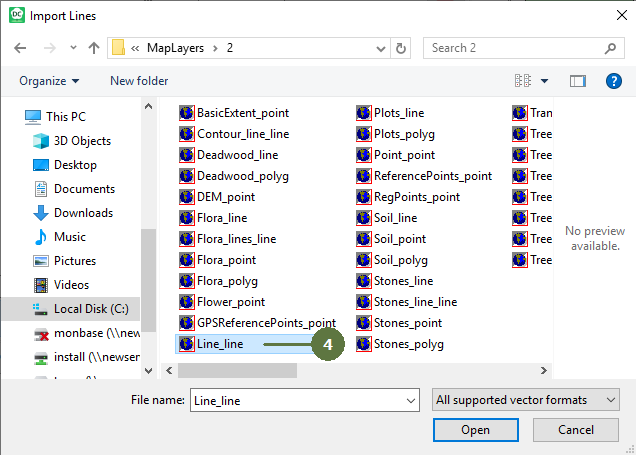
Task: Click the Cancel button
Action: (x=576, y=430)
